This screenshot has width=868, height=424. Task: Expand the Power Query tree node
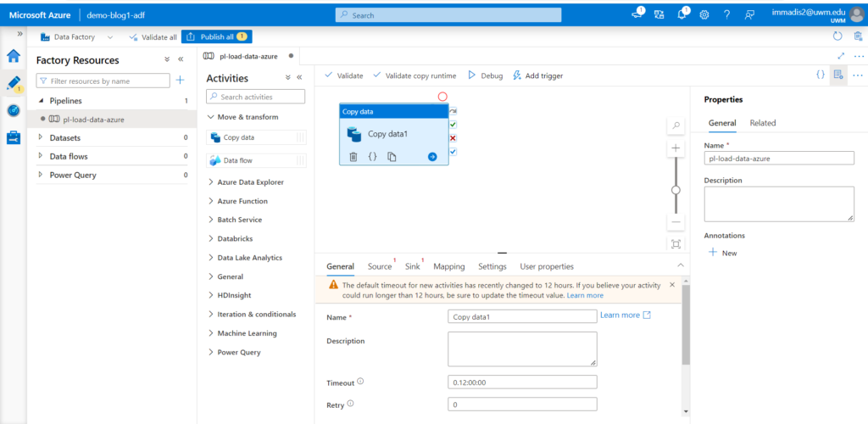tap(41, 175)
